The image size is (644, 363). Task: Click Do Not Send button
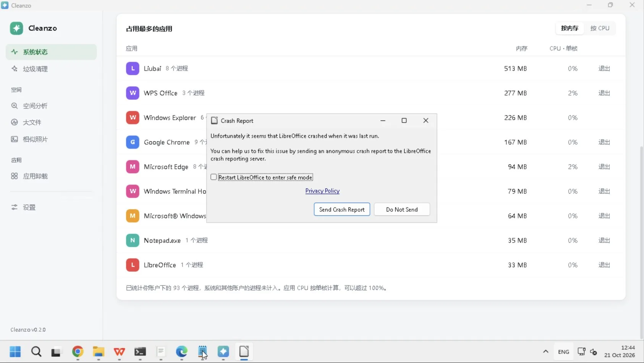[402, 209]
